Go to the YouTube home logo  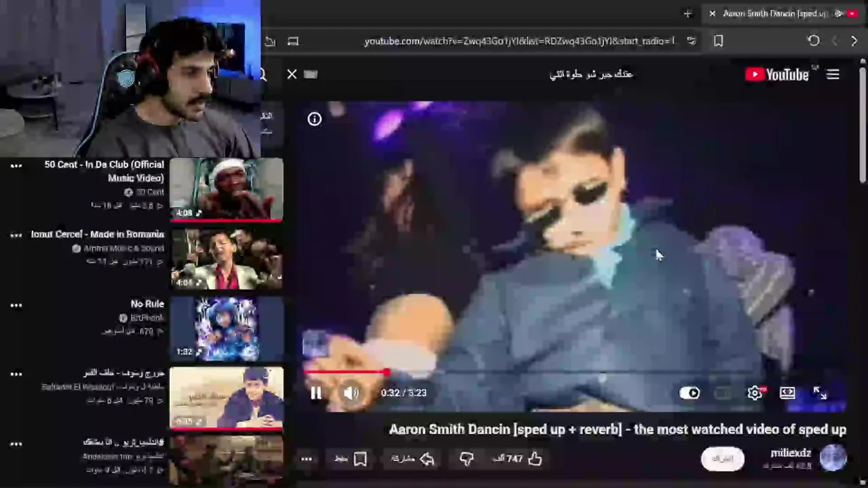coord(777,75)
